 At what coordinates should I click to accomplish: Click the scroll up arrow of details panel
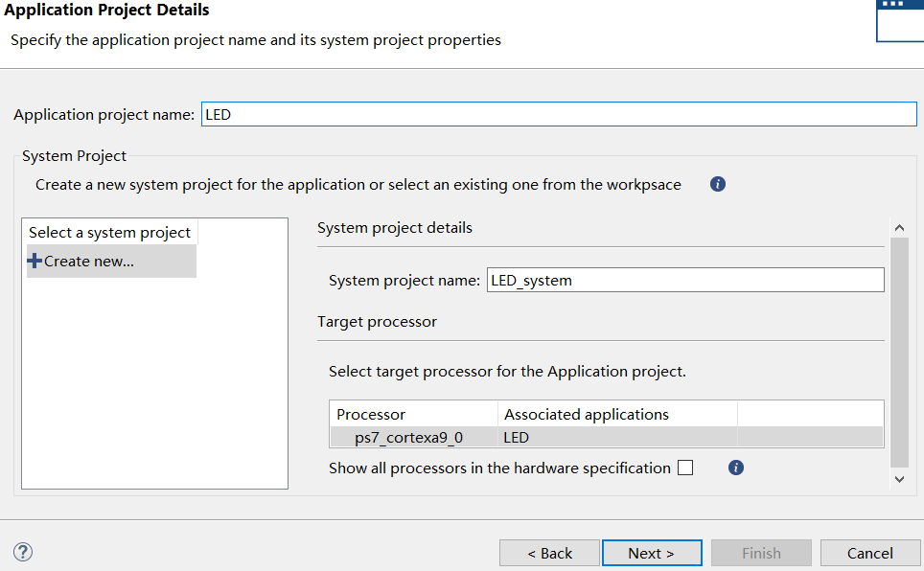tap(899, 228)
